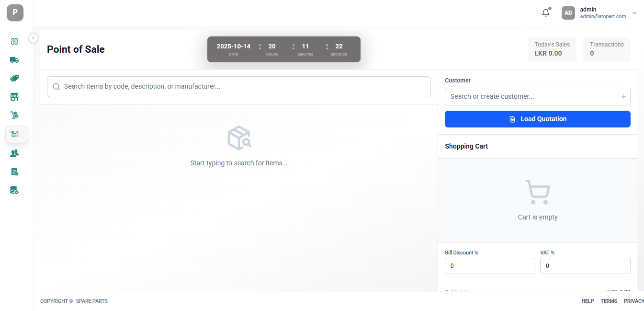644x311 pixels.
Task: Click the sales chart sidebar icon
Action: [x=15, y=134]
